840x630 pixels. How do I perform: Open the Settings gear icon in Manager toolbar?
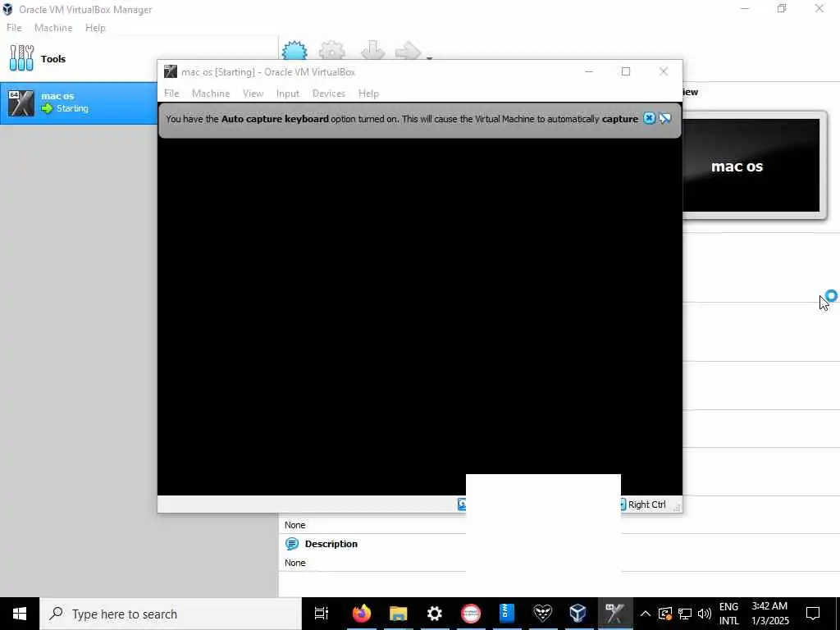point(331,52)
